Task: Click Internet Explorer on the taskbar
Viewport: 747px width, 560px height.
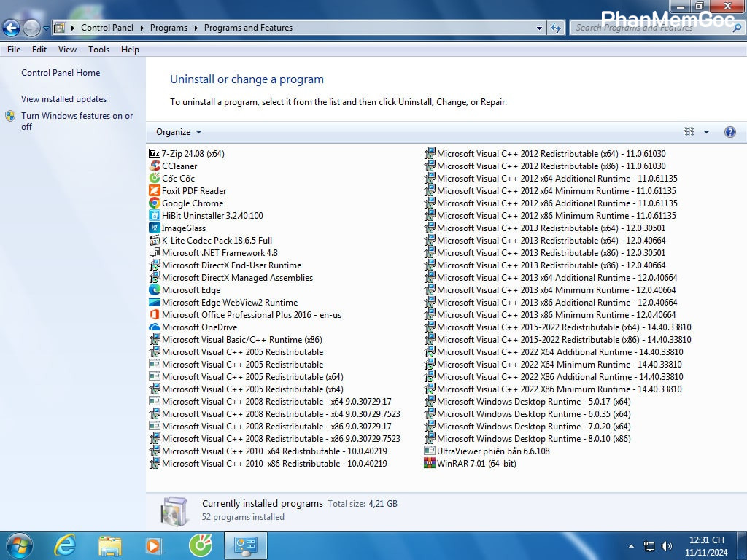Action: point(65,545)
